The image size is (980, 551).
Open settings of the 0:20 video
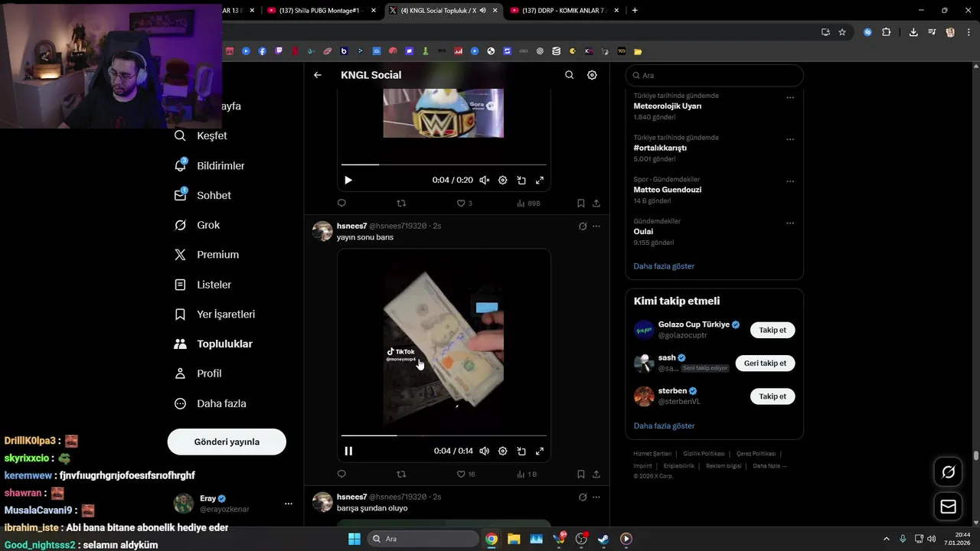click(503, 180)
